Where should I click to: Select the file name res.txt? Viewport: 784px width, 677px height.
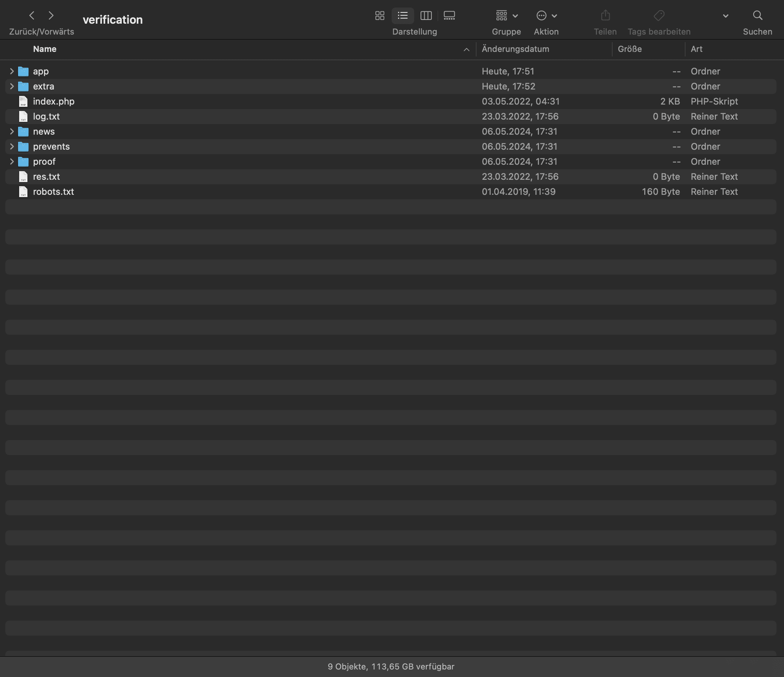point(46,177)
